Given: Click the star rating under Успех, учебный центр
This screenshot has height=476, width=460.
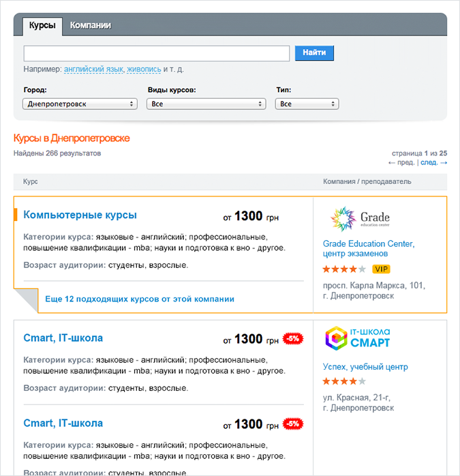Looking at the screenshot, I should click(x=344, y=381).
